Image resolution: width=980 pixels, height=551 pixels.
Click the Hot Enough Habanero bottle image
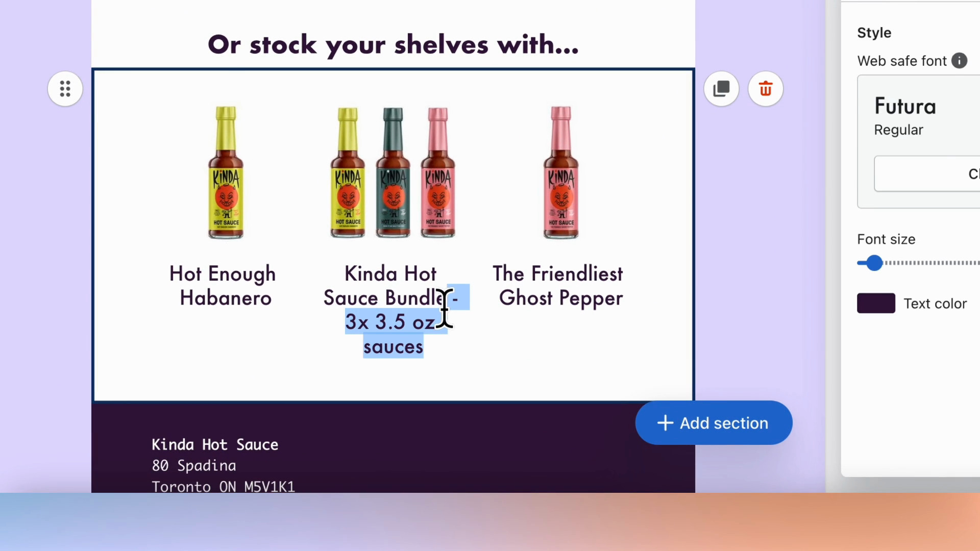tap(226, 172)
